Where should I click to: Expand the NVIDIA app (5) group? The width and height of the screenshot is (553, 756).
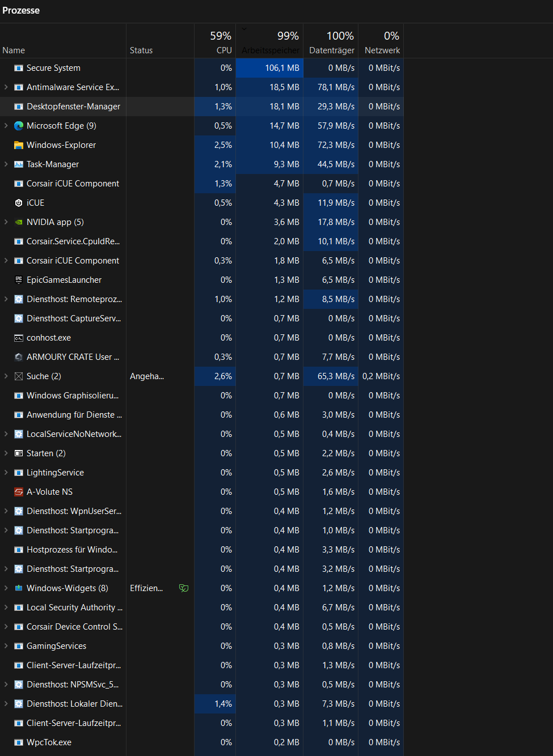(x=6, y=222)
